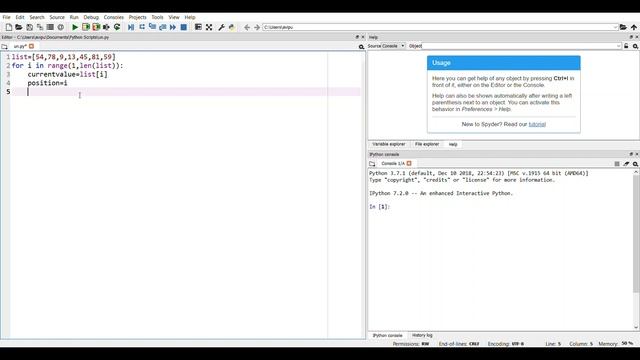Open the Spyder tutorial link
The height and width of the screenshot is (360, 640).
537,124
